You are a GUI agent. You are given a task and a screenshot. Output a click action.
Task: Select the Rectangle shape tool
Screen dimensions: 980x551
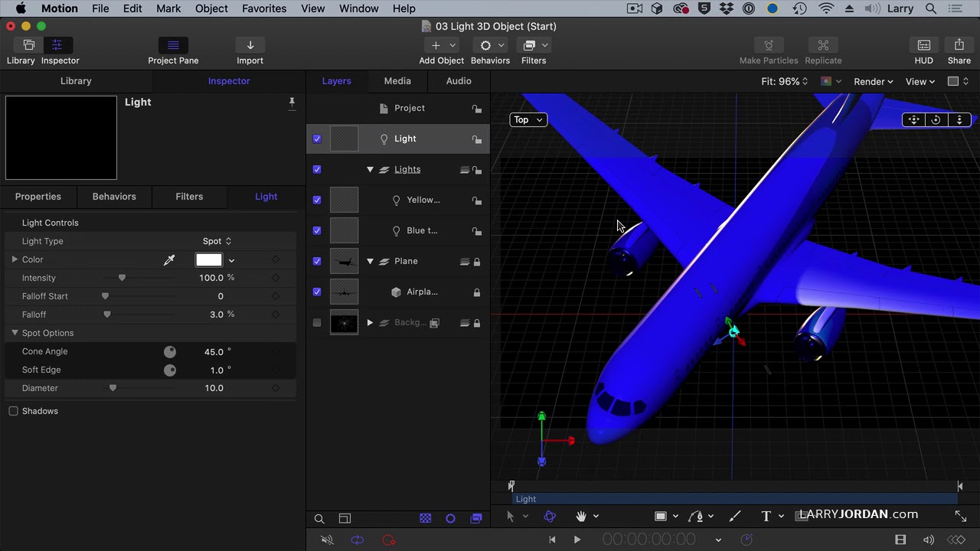click(x=661, y=517)
